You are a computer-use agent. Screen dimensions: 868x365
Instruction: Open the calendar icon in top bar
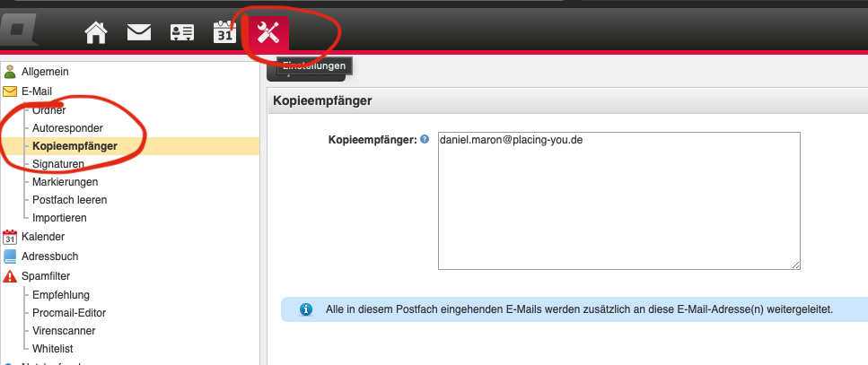click(224, 32)
